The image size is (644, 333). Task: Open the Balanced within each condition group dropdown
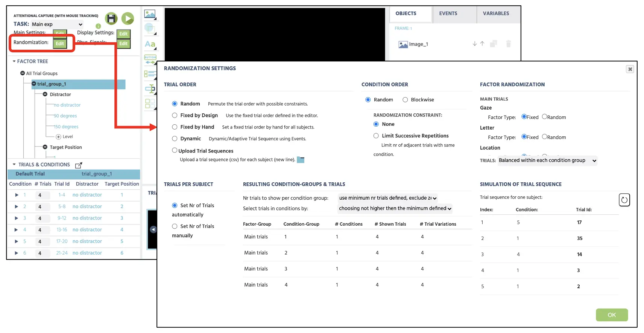click(547, 160)
